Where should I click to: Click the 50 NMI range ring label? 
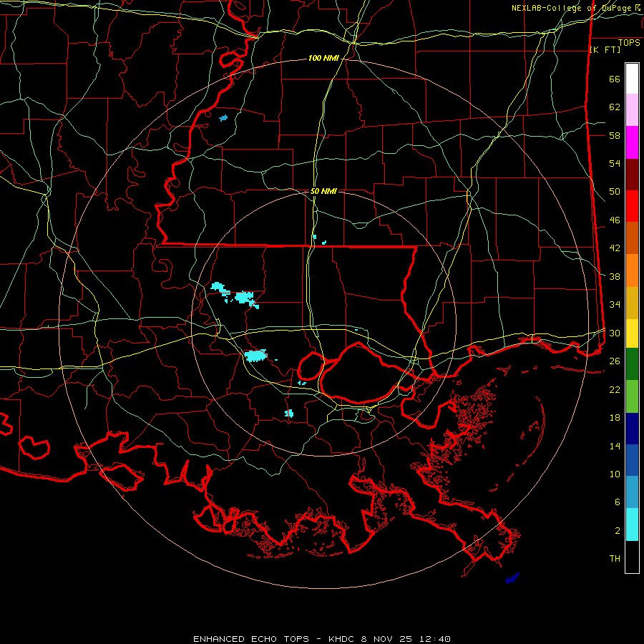(323, 191)
